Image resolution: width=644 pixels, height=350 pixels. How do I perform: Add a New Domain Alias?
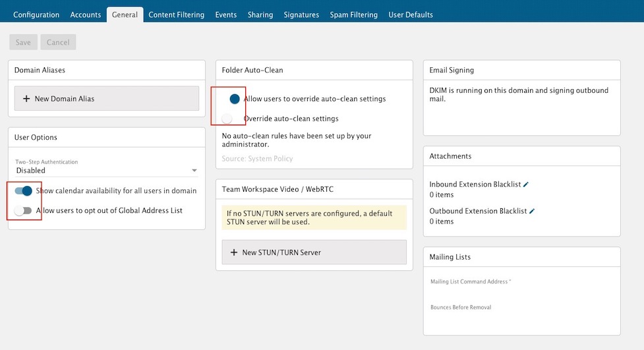tap(106, 98)
